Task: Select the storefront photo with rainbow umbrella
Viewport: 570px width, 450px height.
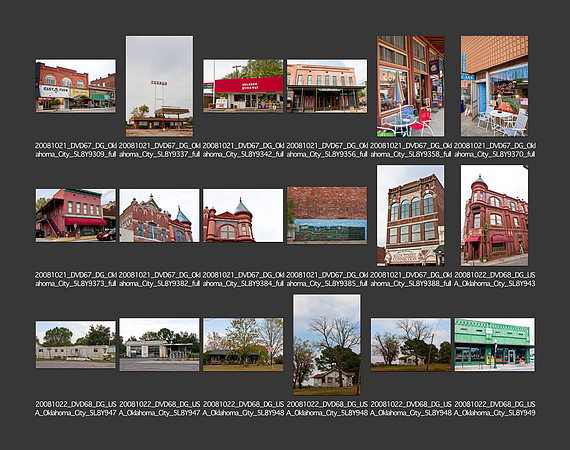Action: pos(410,86)
